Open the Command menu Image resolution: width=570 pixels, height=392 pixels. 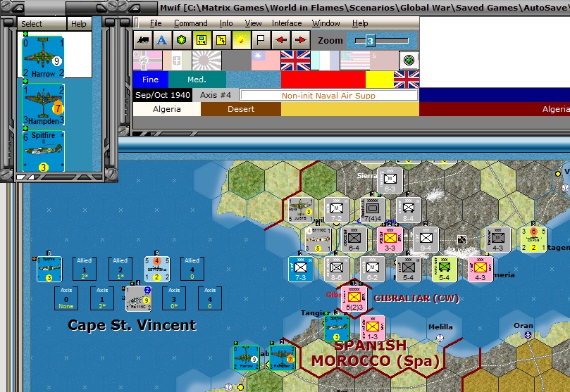pyautogui.click(x=190, y=23)
